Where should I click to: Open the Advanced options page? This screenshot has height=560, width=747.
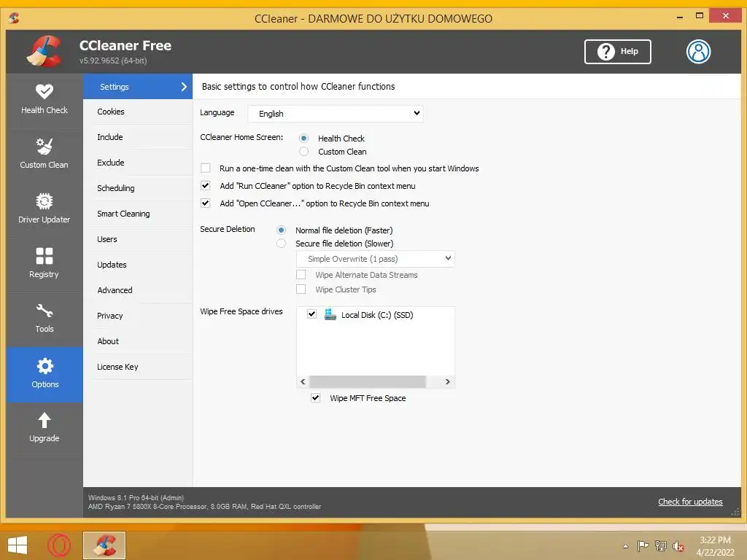(x=138, y=290)
